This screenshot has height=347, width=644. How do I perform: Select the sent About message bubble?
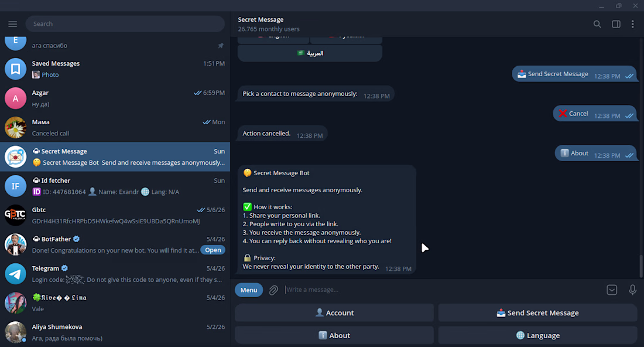pos(596,154)
